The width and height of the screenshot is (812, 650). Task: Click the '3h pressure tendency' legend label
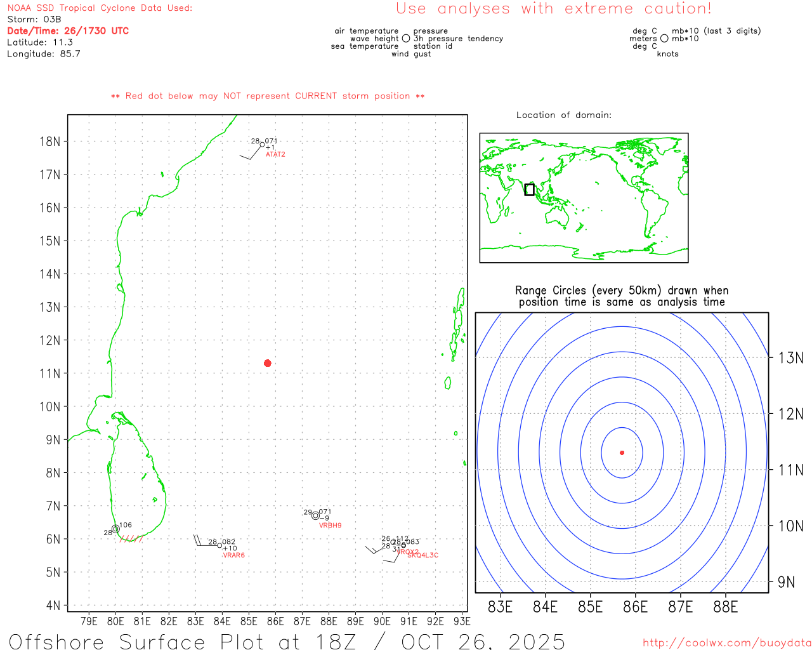(x=458, y=39)
